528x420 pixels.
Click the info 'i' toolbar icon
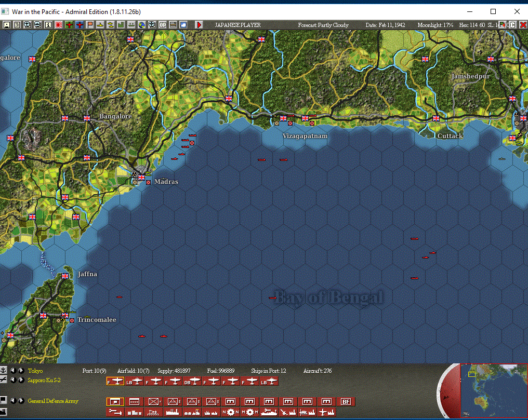tap(48, 24)
